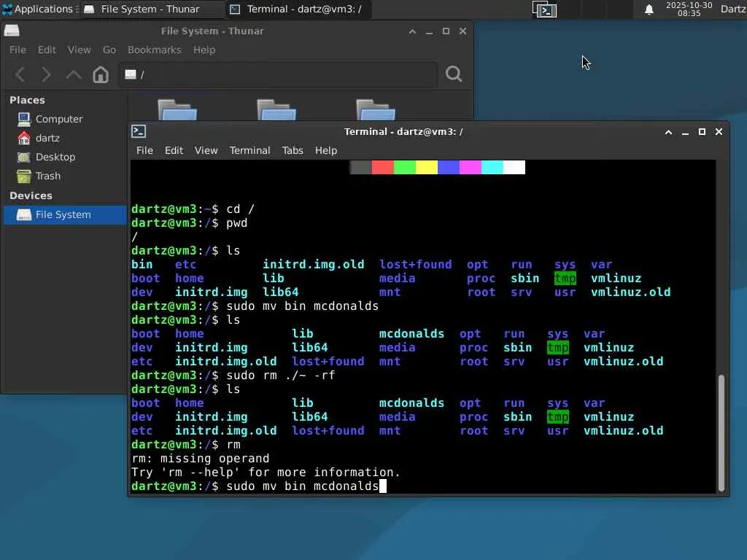Click Thunar's location path bar showing /
Image resolution: width=747 pixels, height=560 pixels.
tap(278, 74)
